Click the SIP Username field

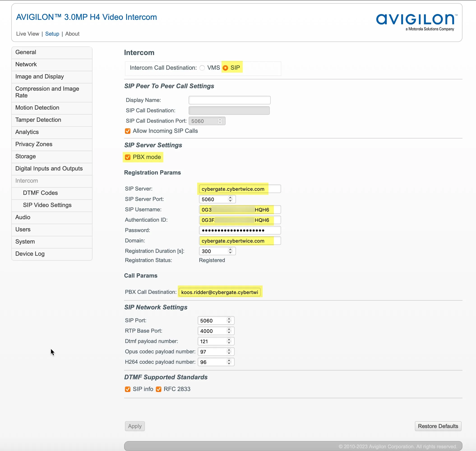240,210
